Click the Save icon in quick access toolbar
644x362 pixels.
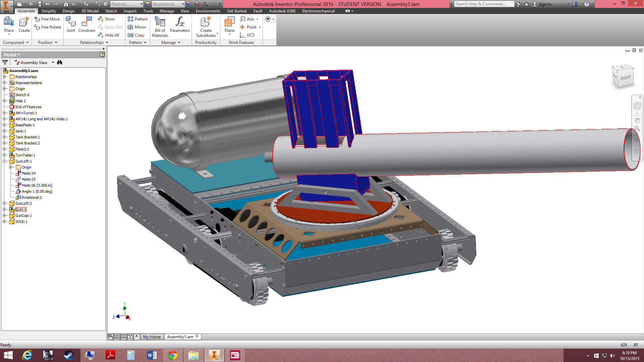click(x=39, y=4)
